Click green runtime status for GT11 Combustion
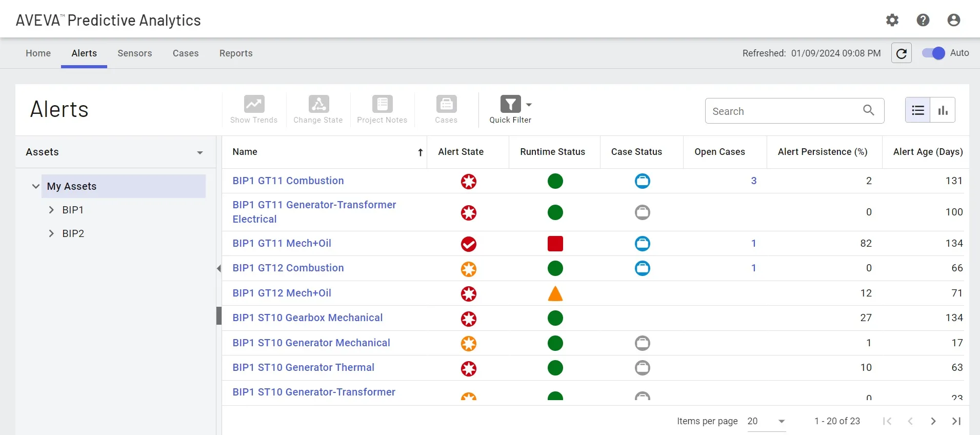 555,181
